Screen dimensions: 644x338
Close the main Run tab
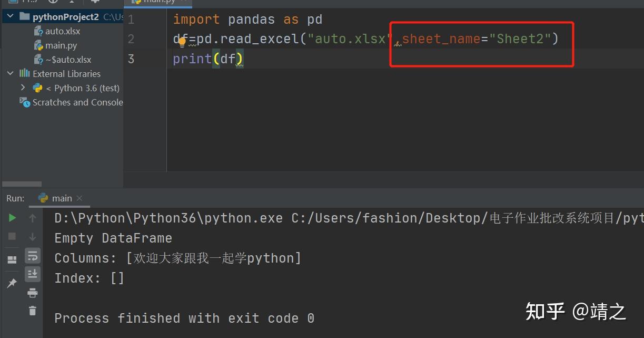80,198
